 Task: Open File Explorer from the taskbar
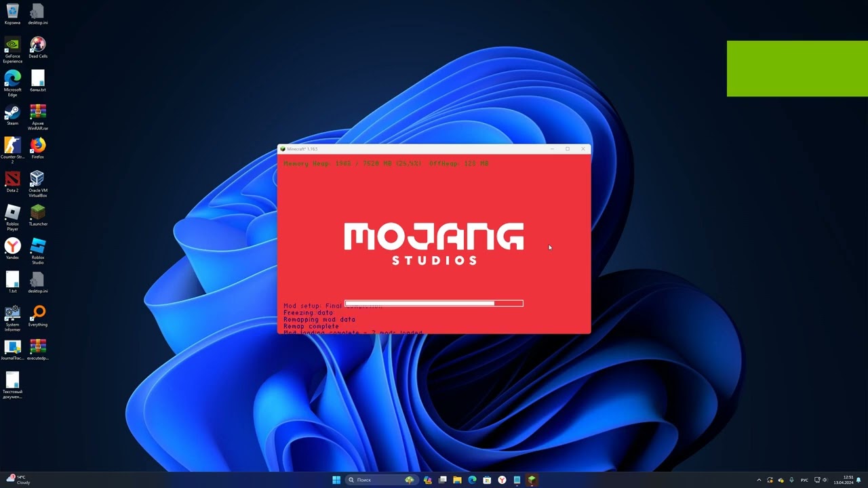[457, 480]
